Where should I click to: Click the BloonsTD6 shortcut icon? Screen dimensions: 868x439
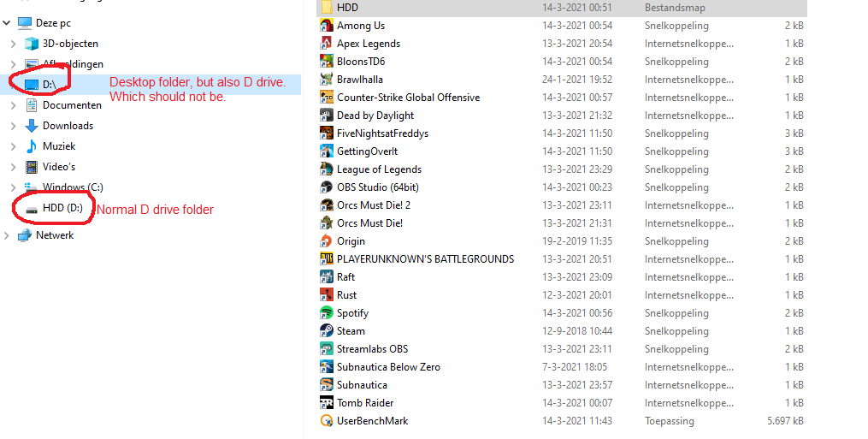pyautogui.click(x=327, y=62)
